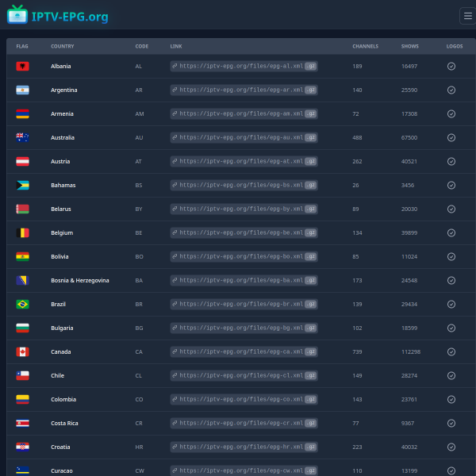Click the FLAG column header
Image resolution: width=476 pixels, height=476 pixels.
coord(22,46)
